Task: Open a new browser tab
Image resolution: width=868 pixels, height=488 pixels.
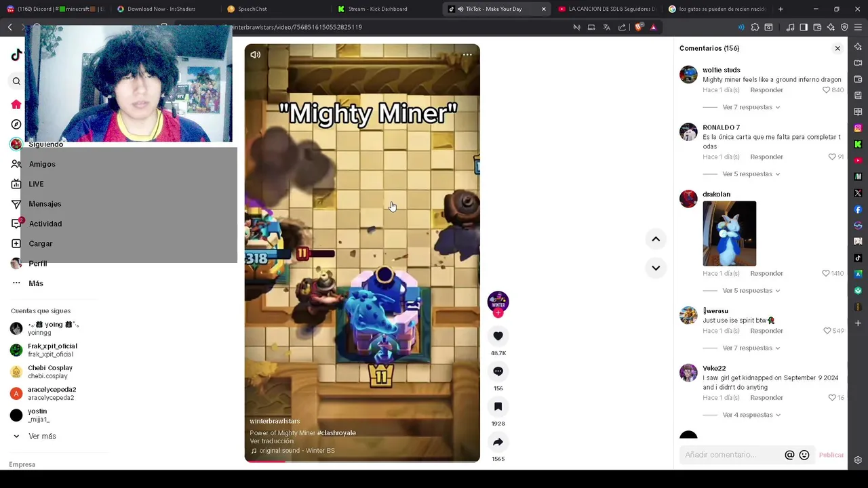Action: tap(781, 9)
